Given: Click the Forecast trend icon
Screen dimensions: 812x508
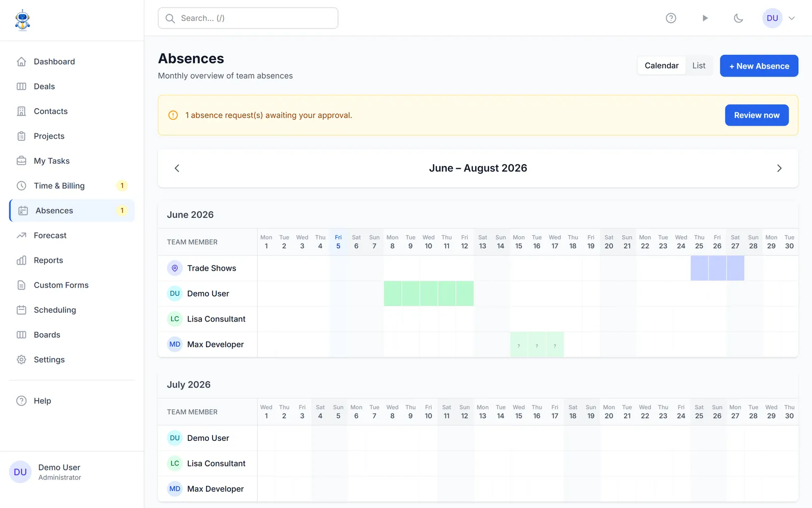Looking at the screenshot, I should [21, 236].
